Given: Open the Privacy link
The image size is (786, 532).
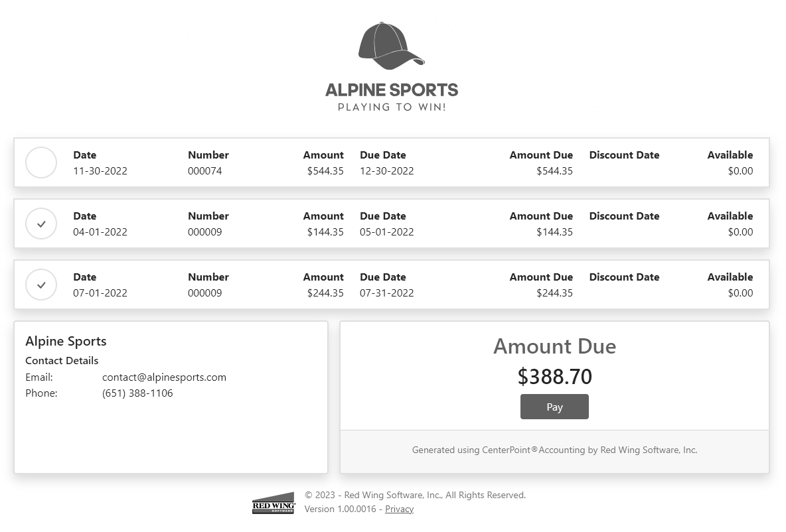Looking at the screenshot, I should (399, 509).
